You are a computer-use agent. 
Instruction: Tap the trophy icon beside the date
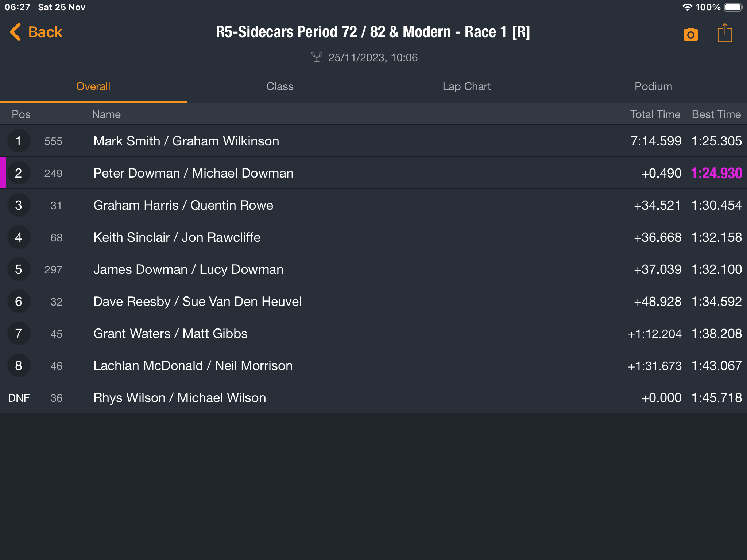click(317, 57)
